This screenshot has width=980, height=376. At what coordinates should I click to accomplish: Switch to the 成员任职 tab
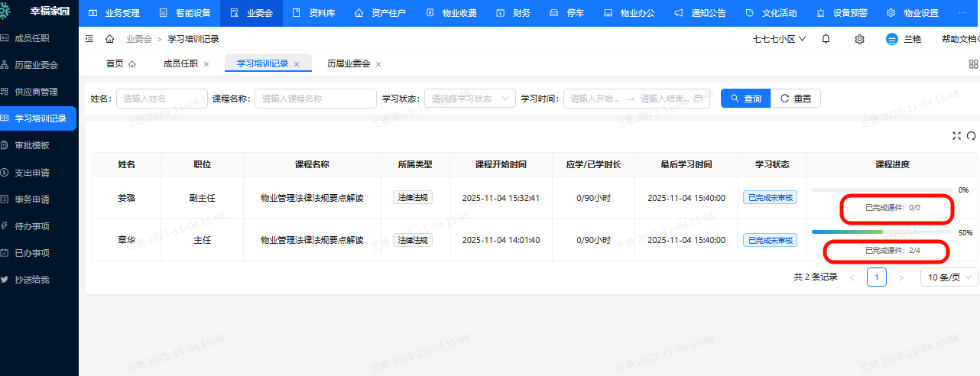[x=180, y=63]
